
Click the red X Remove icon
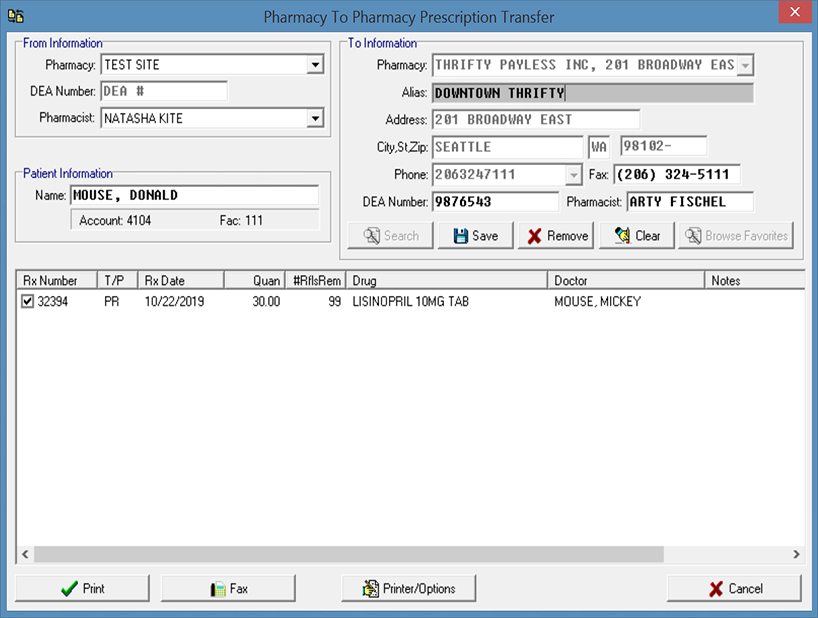[535, 236]
